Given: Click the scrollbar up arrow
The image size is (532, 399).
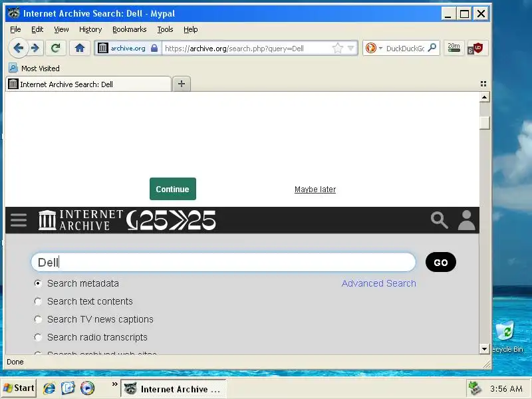Looking at the screenshot, I should pyautogui.click(x=485, y=97).
